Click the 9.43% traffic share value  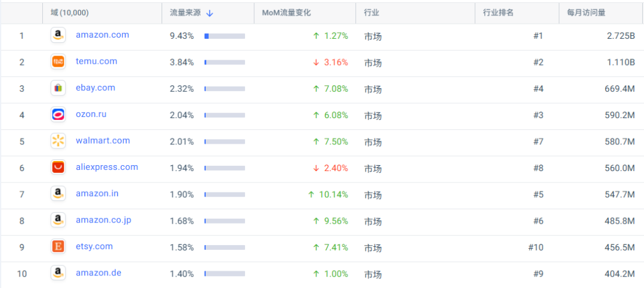[x=181, y=36]
